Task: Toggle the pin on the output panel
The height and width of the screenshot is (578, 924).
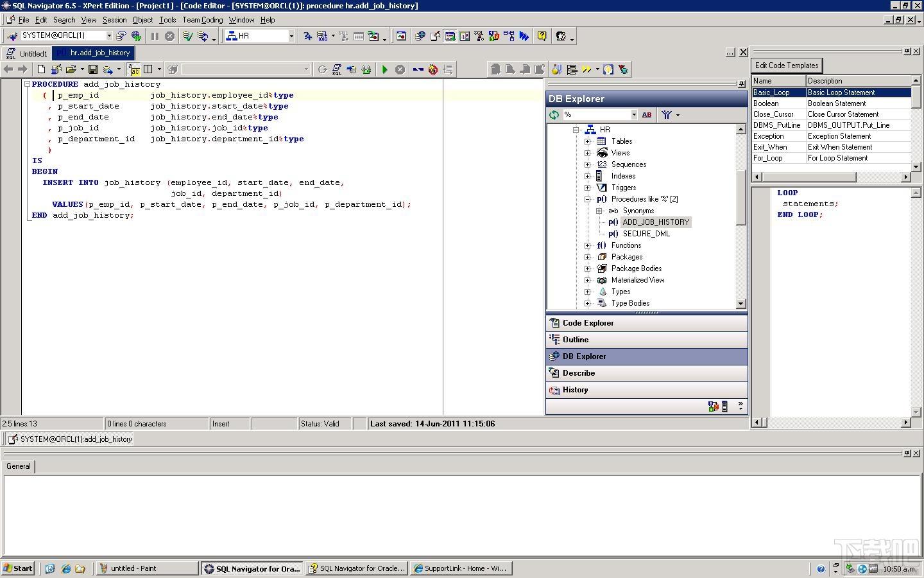Action: 907,453
